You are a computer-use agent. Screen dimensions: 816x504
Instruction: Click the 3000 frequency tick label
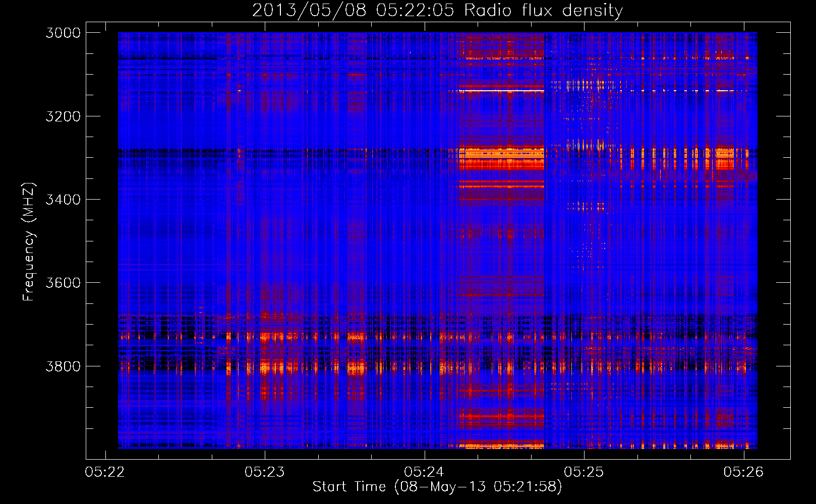[x=63, y=33]
